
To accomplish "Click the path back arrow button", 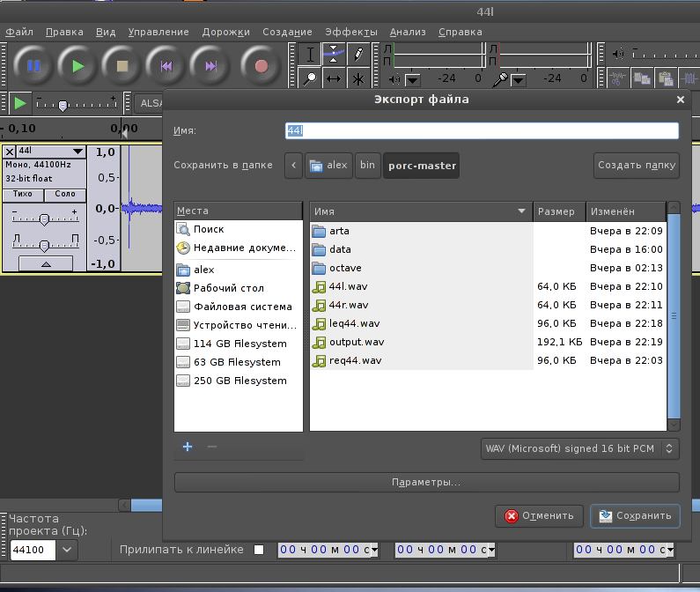I will point(294,166).
